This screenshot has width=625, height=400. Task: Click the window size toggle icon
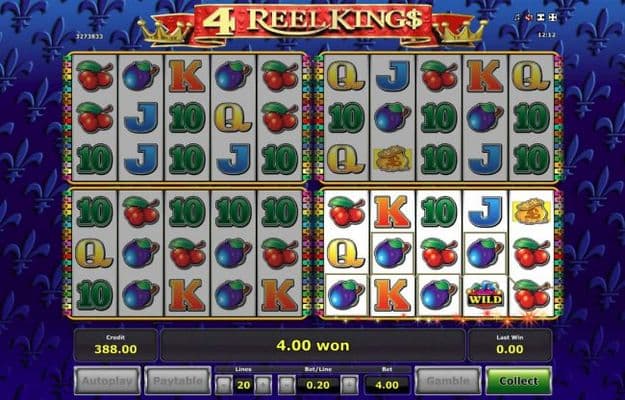point(540,18)
